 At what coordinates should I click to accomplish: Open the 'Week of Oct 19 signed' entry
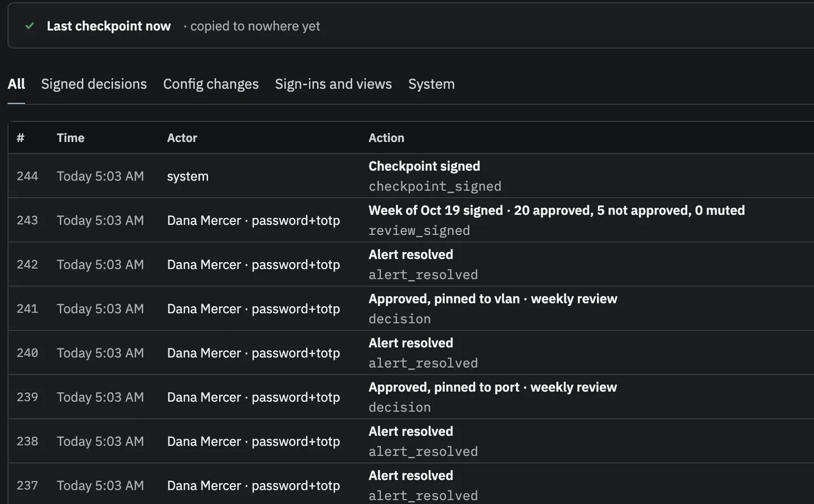coord(557,210)
